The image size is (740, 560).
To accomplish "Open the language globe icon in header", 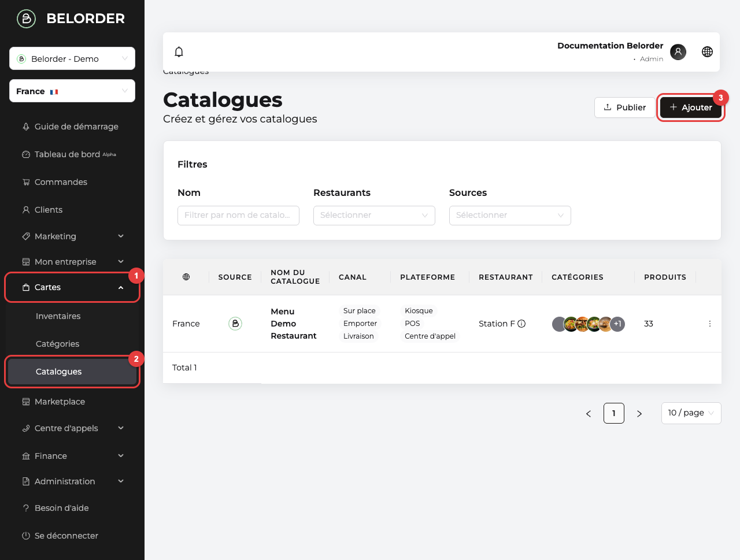I will pos(707,52).
